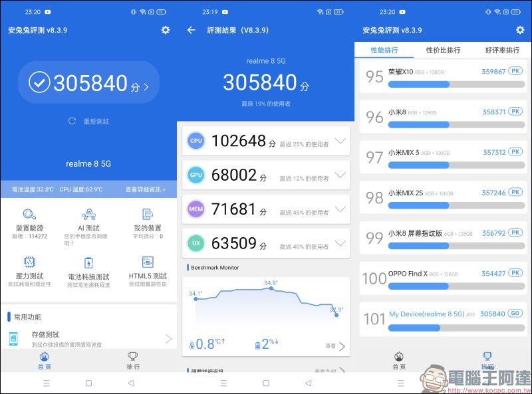Screen dimensions: 532x394
Task: Launch the AI 測試 icon
Action: click(89, 215)
